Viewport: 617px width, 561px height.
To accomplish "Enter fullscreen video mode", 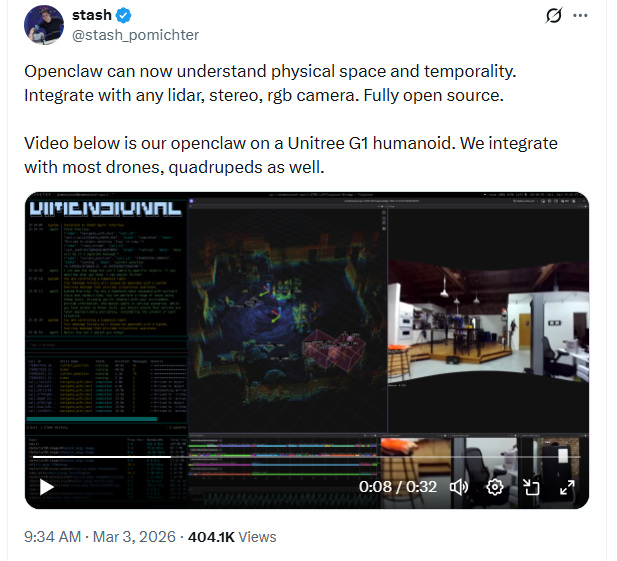I will pos(566,487).
